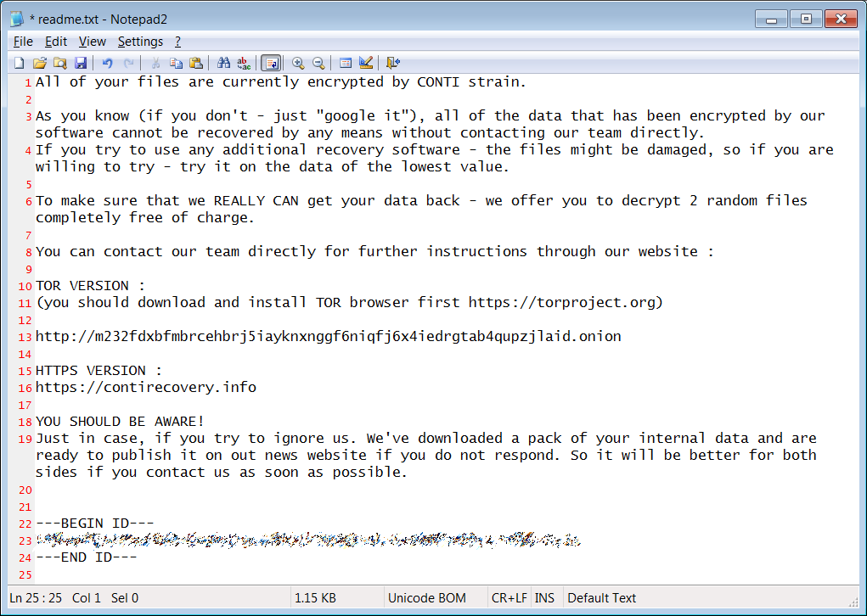Open the View menu
The height and width of the screenshot is (616, 867).
pyautogui.click(x=93, y=42)
